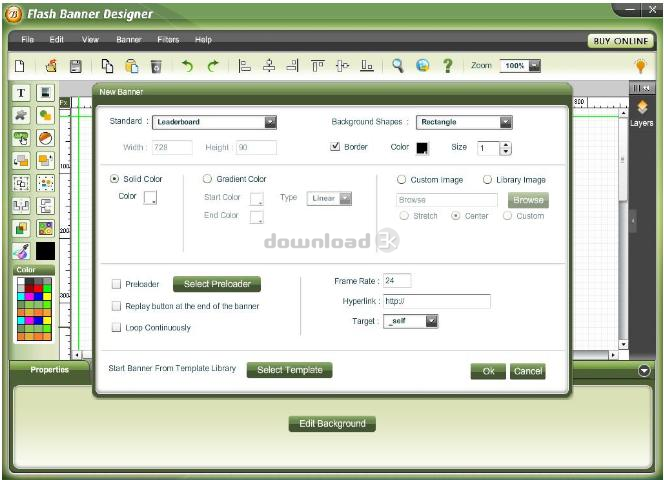The width and height of the screenshot is (664, 480).
Task: Click the Delete trash bin icon
Action: pyautogui.click(x=156, y=67)
